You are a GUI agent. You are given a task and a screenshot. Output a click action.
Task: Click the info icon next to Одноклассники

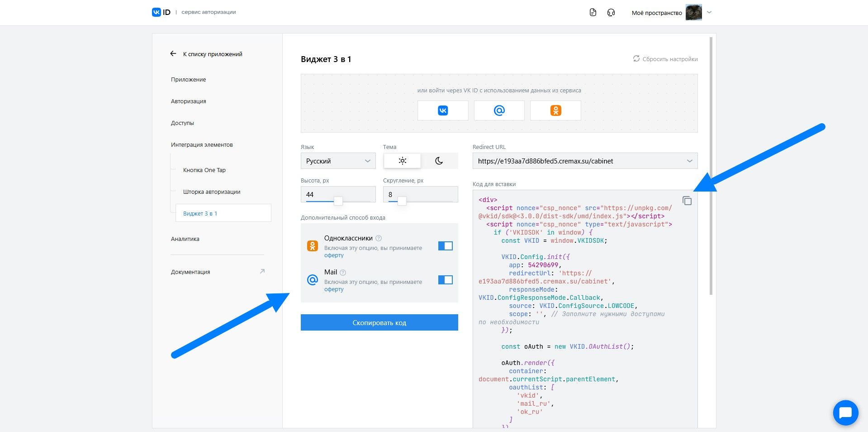tap(379, 238)
